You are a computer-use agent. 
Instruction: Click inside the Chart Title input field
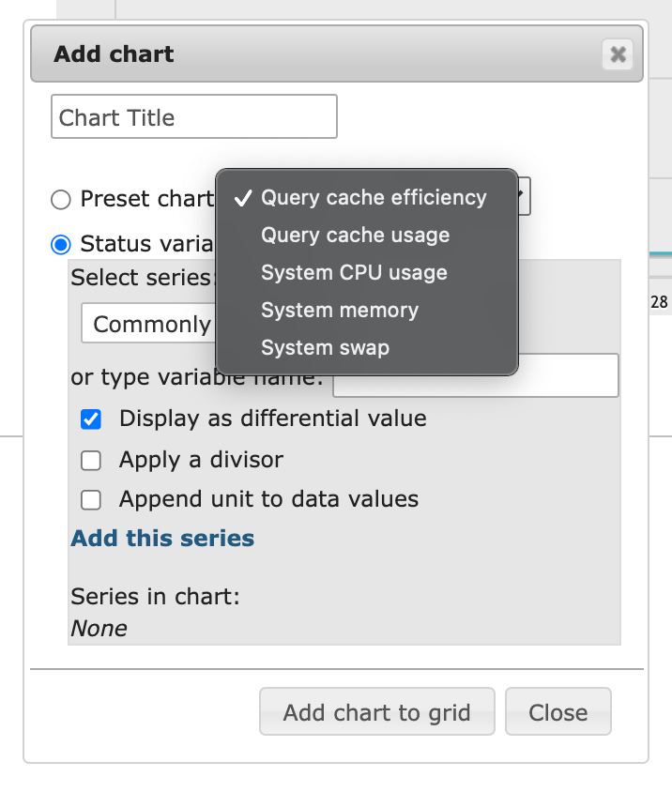pos(193,115)
